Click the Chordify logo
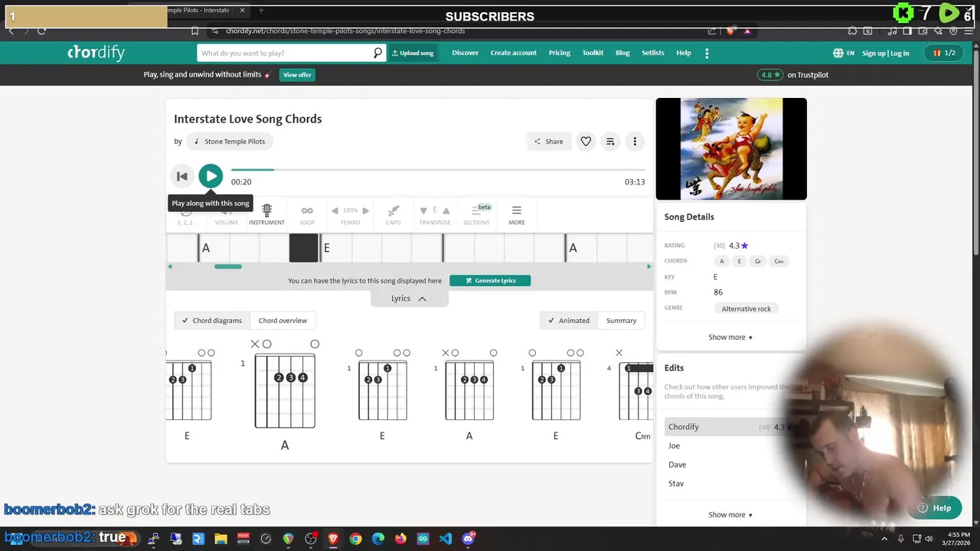This screenshot has height=551, width=980. 96,52
